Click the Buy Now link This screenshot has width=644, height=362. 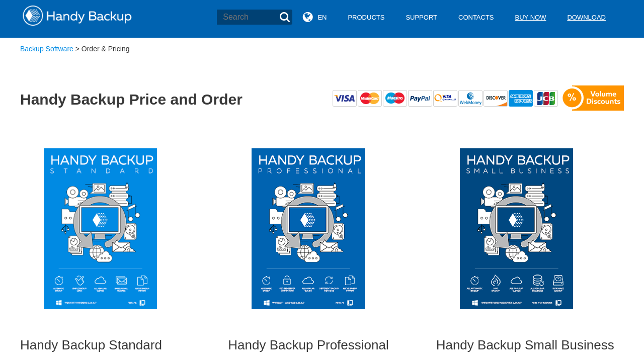tap(530, 18)
